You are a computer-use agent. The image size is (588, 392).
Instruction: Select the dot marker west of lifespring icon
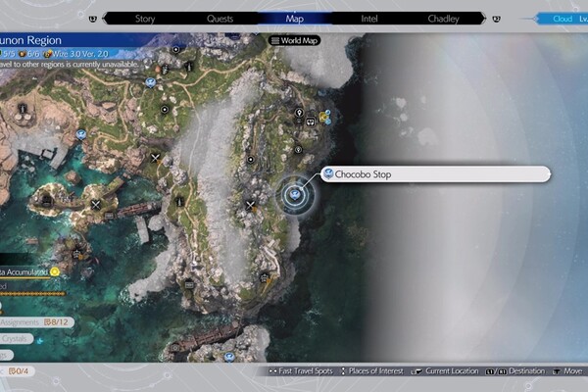[x=251, y=160]
